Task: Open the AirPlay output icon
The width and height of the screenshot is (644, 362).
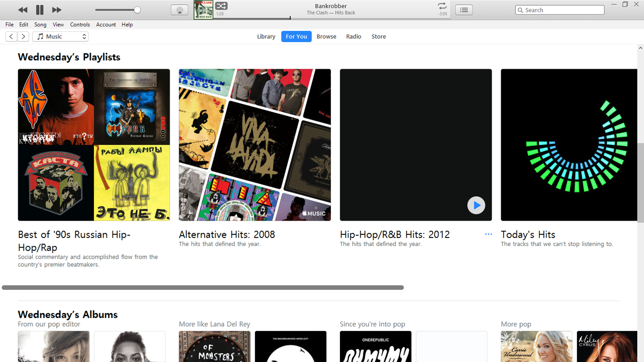Action: 180,10
